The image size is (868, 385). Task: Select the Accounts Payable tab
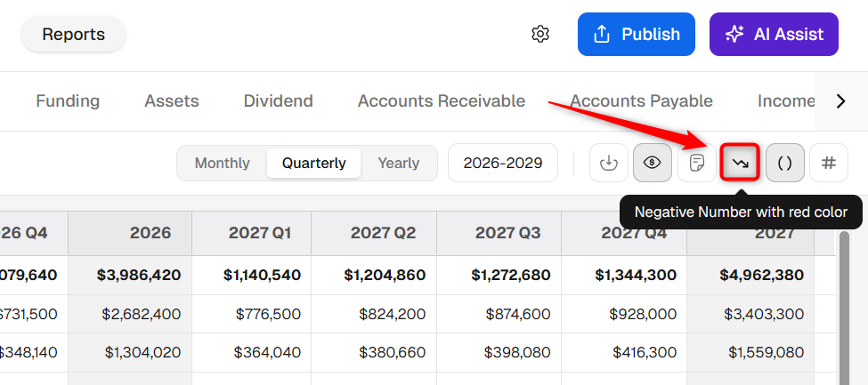[x=641, y=101]
